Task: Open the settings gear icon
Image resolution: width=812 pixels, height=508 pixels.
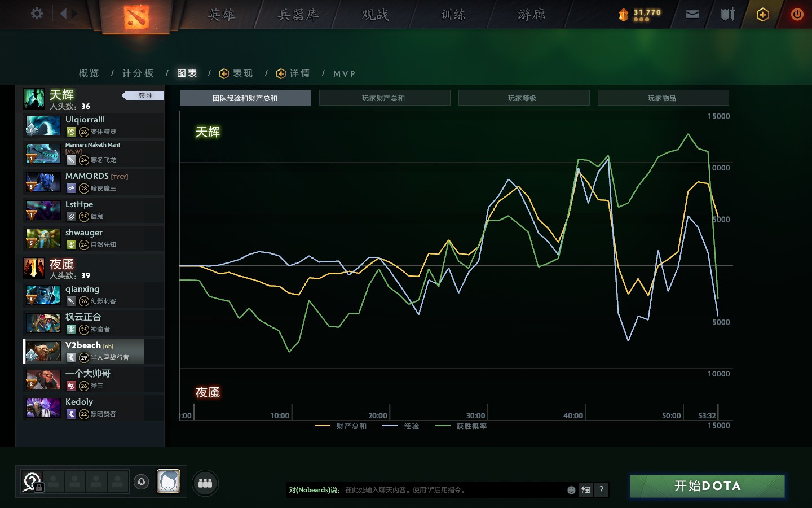Action: (x=37, y=14)
